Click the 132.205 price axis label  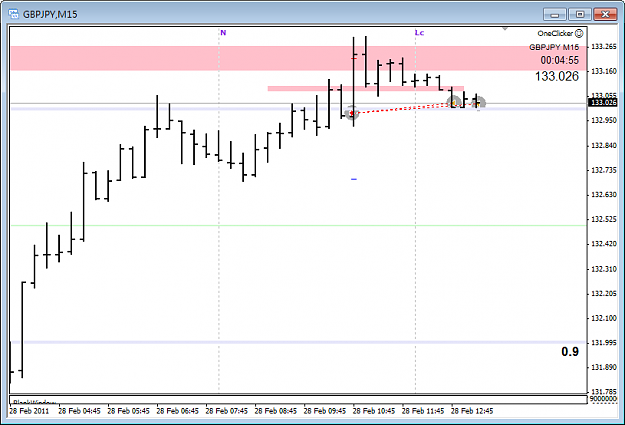pyautogui.click(x=603, y=293)
